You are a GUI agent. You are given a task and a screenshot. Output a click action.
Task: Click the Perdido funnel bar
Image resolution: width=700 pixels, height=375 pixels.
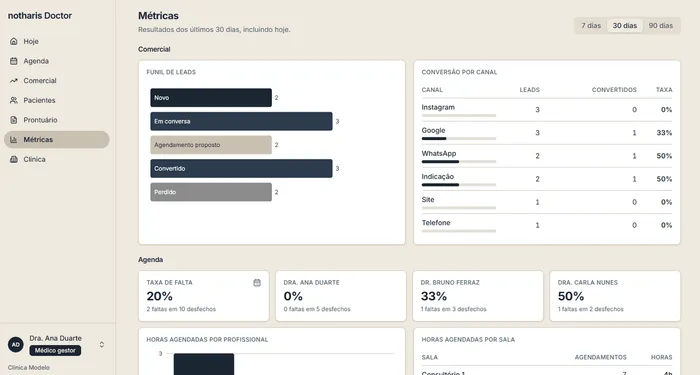pyautogui.click(x=211, y=192)
